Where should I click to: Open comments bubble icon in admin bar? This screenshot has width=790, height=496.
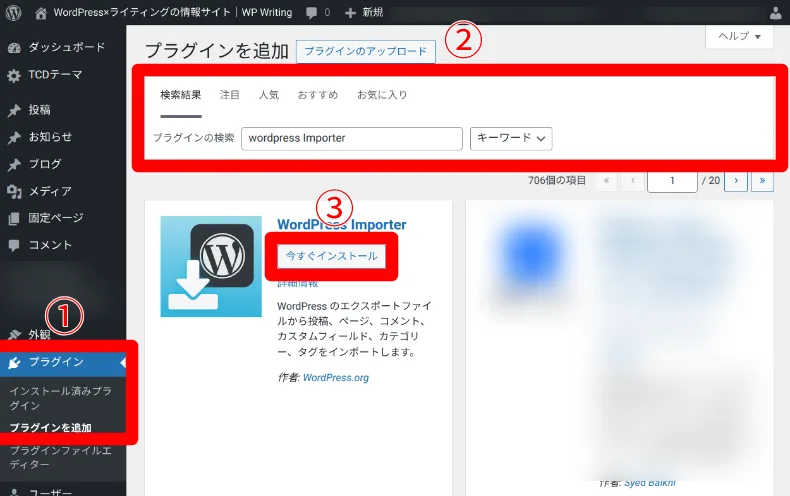point(312,13)
